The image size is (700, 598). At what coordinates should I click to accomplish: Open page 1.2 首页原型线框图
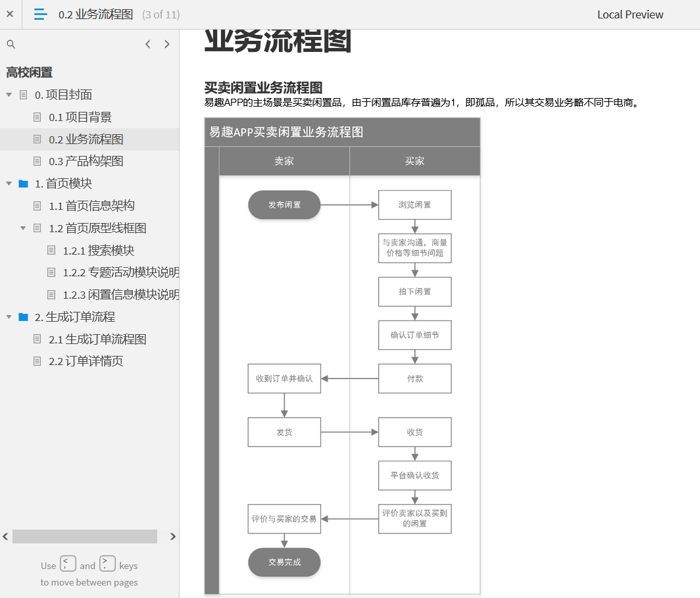tap(98, 228)
